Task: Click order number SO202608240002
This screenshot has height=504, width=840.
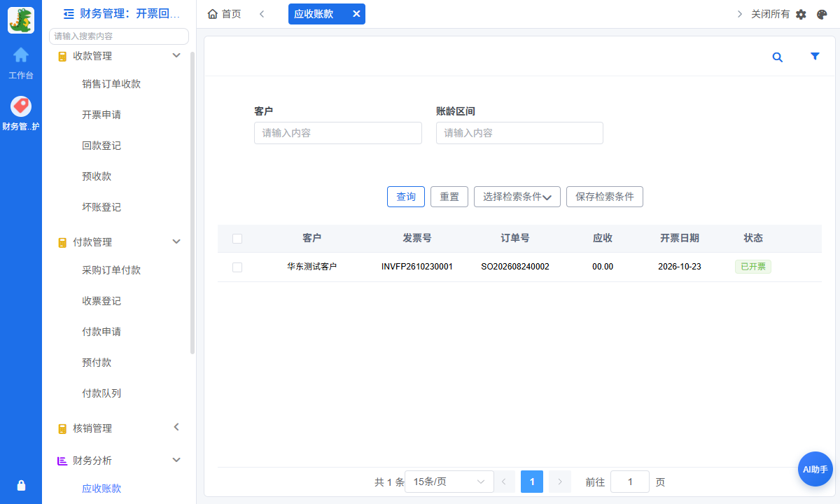Action: (515, 267)
